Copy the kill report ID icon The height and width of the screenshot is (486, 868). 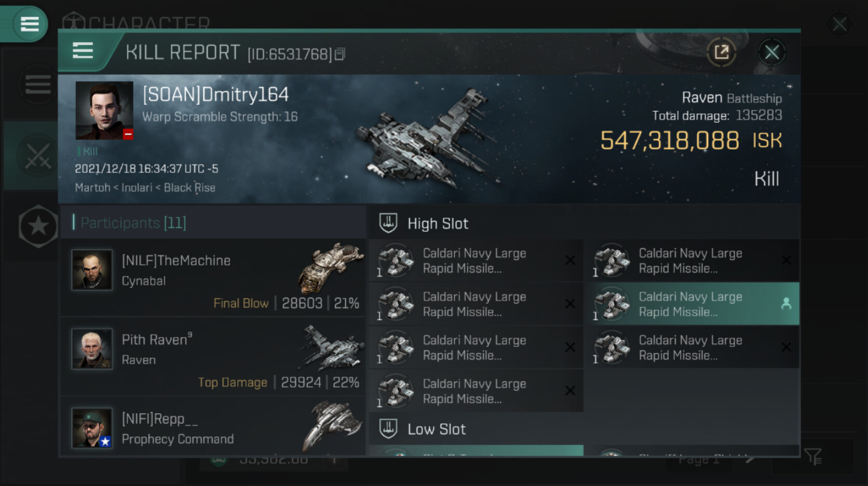click(340, 54)
